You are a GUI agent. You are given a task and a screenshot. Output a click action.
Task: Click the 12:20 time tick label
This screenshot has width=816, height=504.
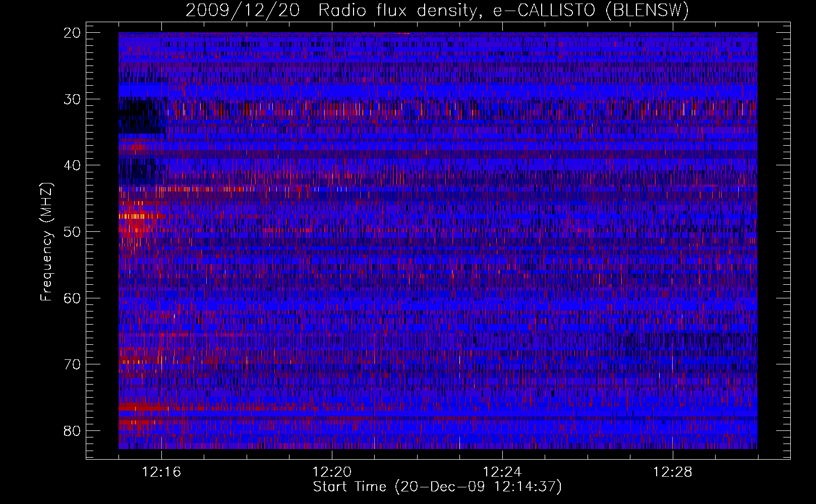coord(332,472)
